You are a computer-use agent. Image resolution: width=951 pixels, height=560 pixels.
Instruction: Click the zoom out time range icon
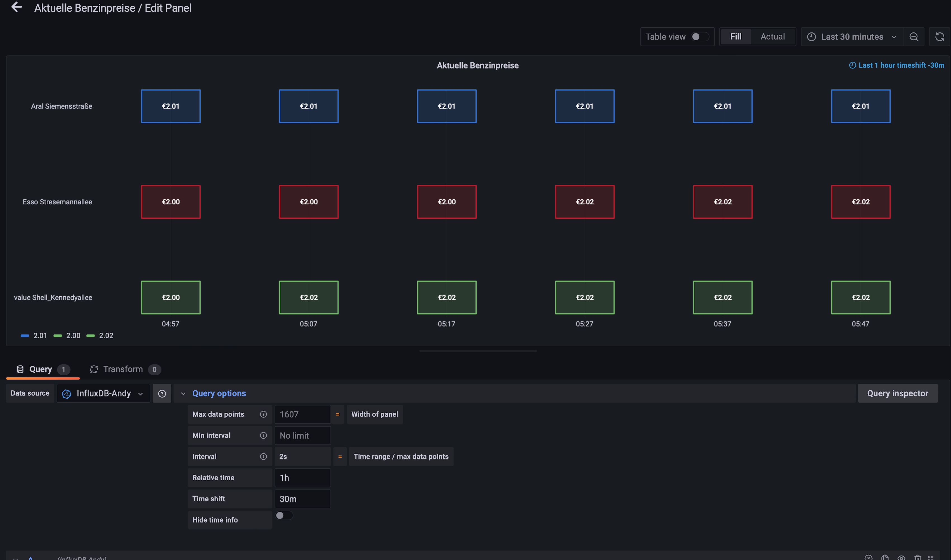[914, 37]
